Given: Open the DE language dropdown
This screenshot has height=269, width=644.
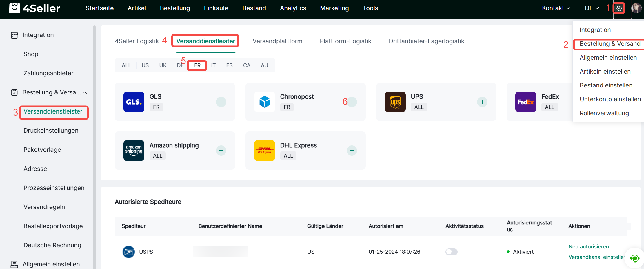Looking at the screenshot, I should [592, 8].
